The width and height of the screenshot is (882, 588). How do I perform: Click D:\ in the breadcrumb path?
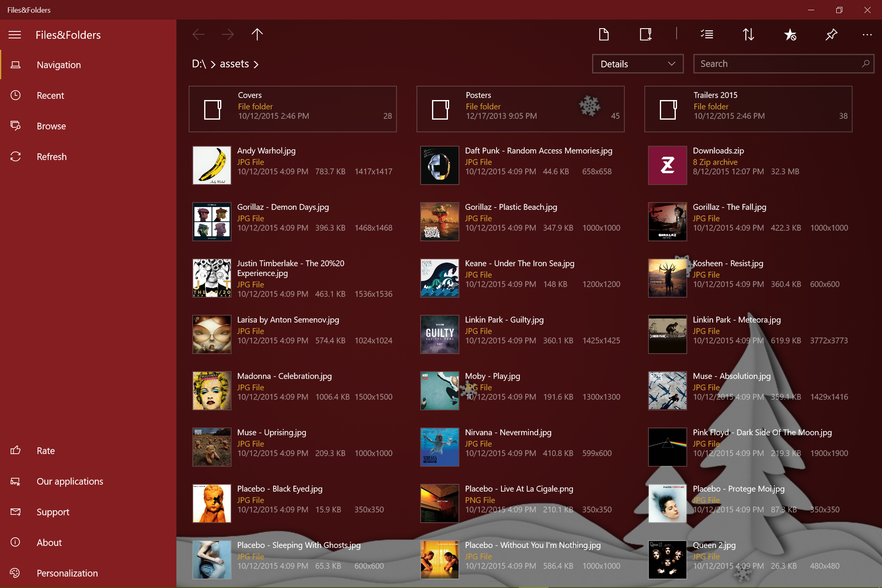tap(199, 64)
